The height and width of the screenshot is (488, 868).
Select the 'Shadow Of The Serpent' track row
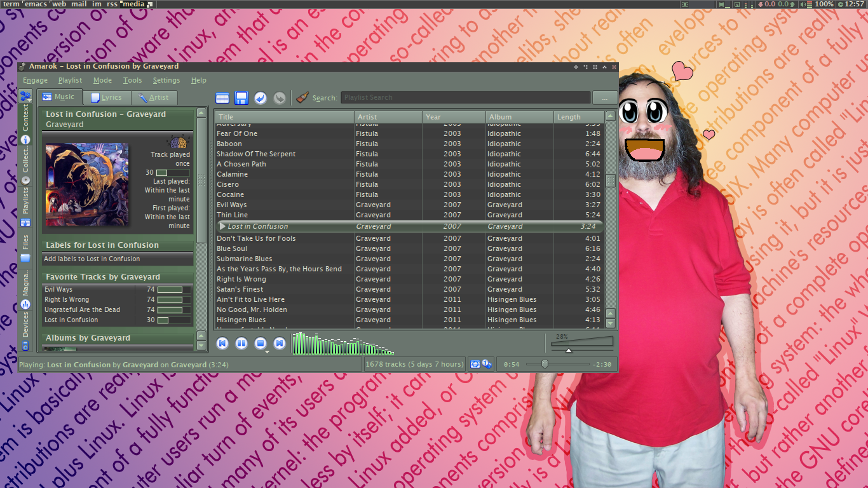(x=409, y=154)
